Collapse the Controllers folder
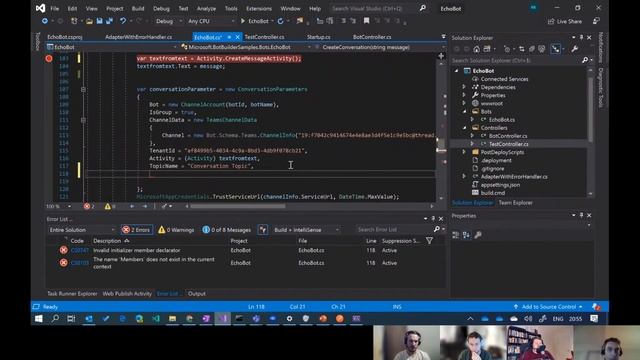 464,128
